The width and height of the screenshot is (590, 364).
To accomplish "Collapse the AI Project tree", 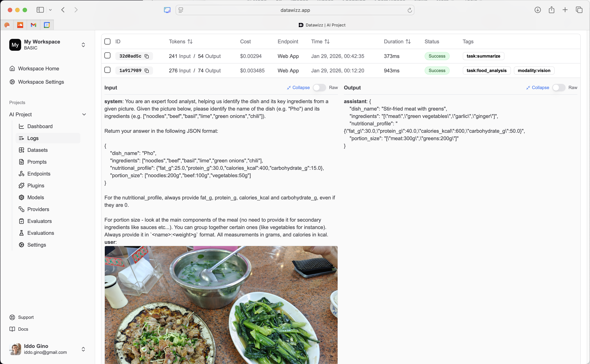I will (84, 114).
